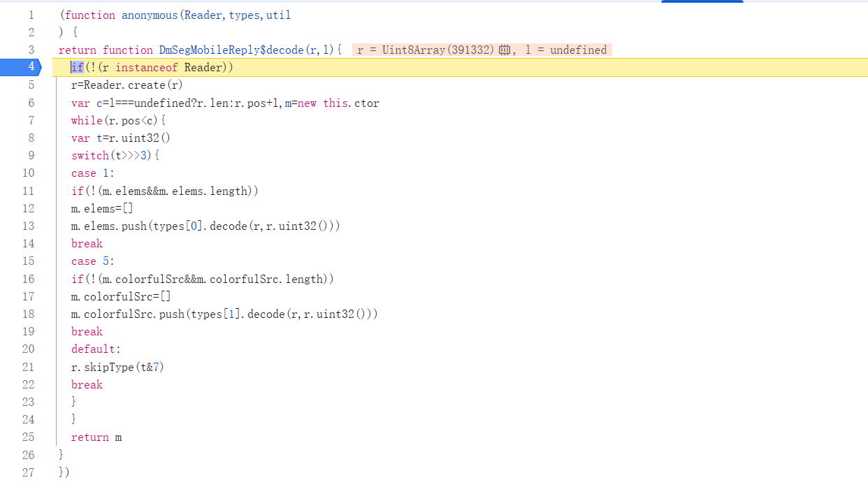Click 'r=Reader.create(r)' statement

point(127,85)
